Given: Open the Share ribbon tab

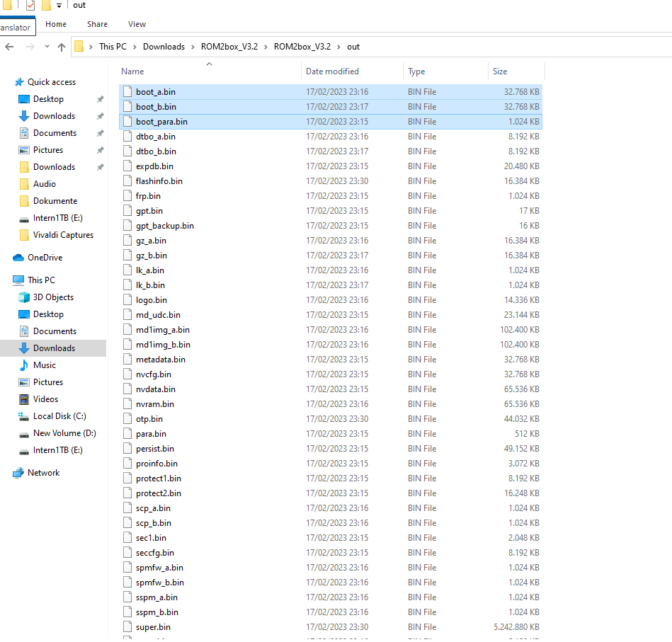Looking at the screenshot, I should point(97,24).
